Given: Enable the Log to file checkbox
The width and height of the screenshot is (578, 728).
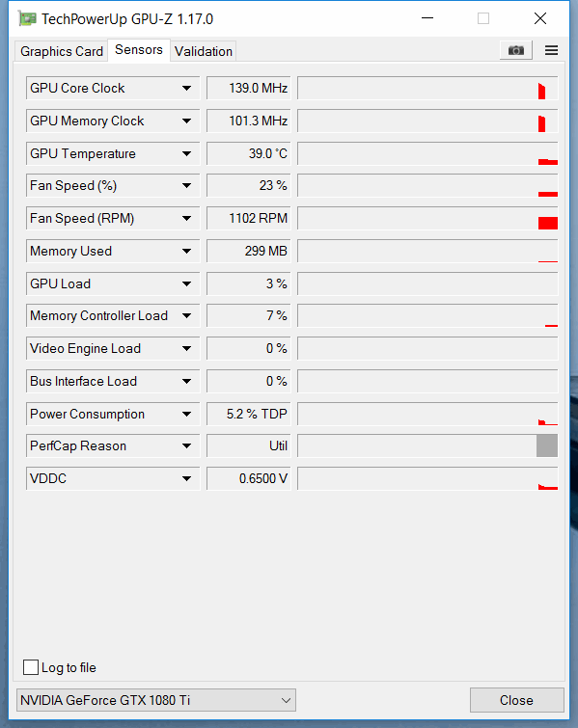Looking at the screenshot, I should pyautogui.click(x=31, y=667).
